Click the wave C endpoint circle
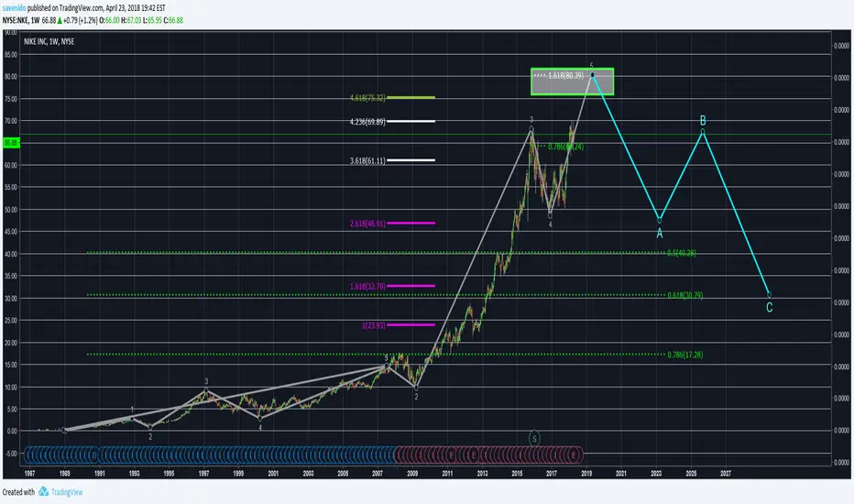This screenshot has width=854, height=504. point(769,295)
